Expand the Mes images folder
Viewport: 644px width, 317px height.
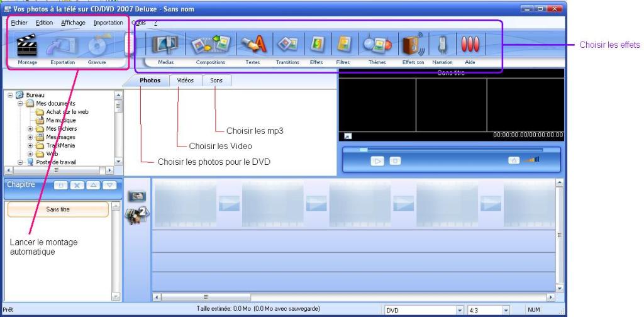click(x=30, y=137)
